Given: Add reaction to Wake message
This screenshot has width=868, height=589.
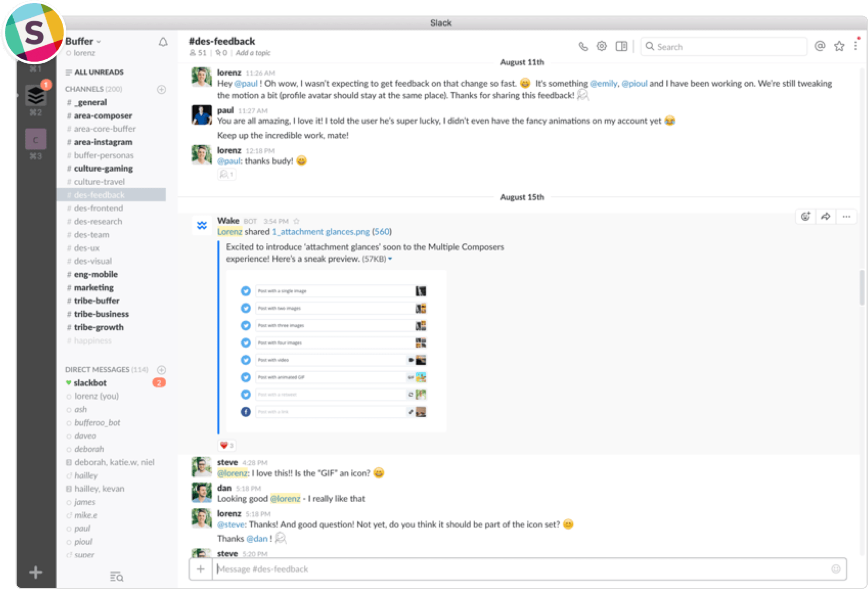Looking at the screenshot, I should pyautogui.click(x=805, y=216).
